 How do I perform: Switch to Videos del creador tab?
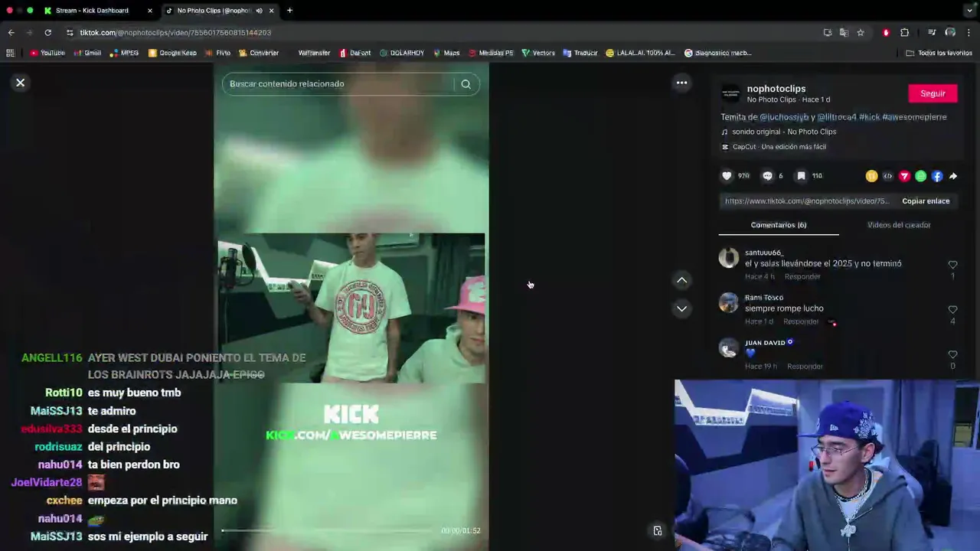tap(899, 225)
